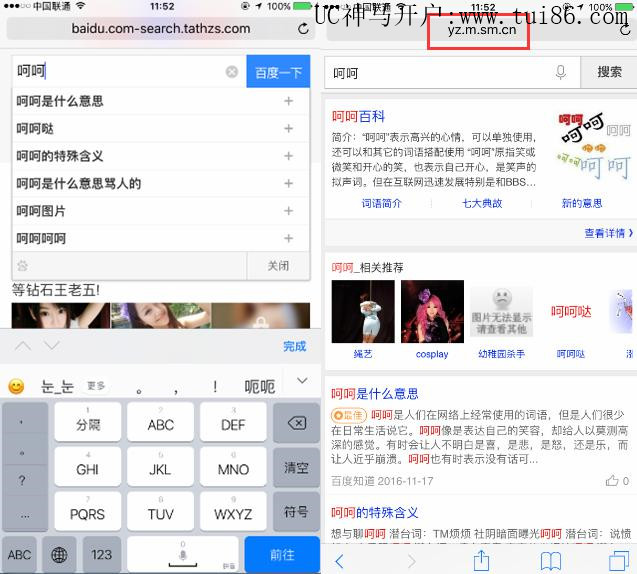Screen dimensions: 637x574
Task: Close the suggestion list with 关闭
Action: pyautogui.click(x=278, y=266)
